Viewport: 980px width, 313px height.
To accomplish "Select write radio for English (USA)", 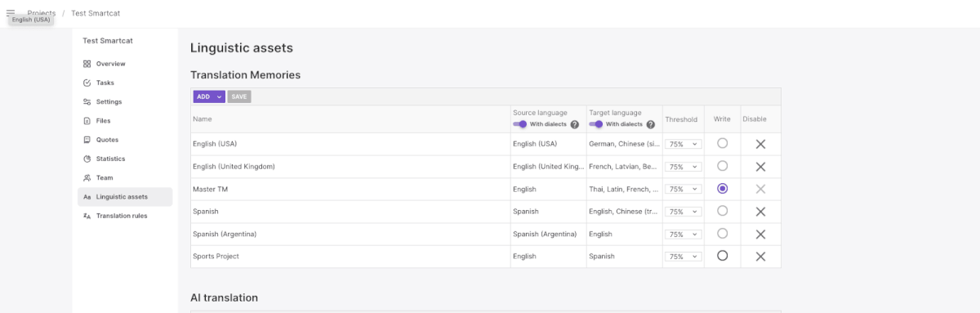I will point(722,143).
